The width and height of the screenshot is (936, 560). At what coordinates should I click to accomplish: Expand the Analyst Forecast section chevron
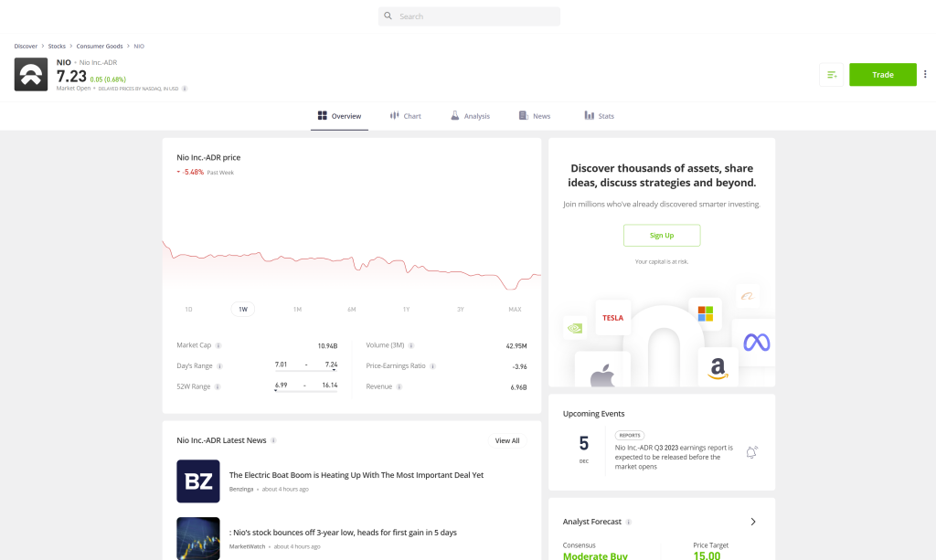tap(753, 522)
